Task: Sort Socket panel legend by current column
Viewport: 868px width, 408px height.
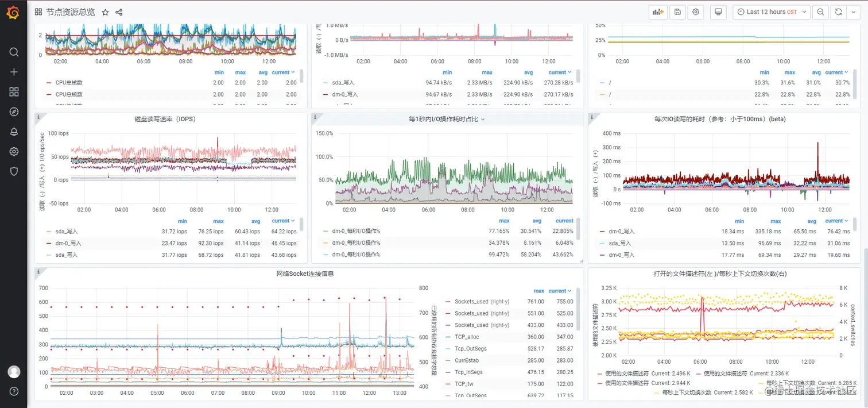Action: 560,291
